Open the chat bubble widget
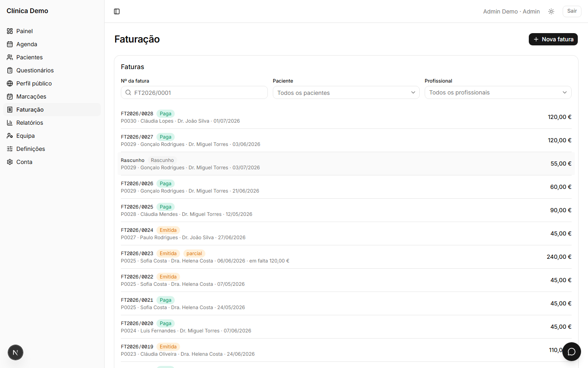Screen dimensions: 588x368 tap(572, 352)
